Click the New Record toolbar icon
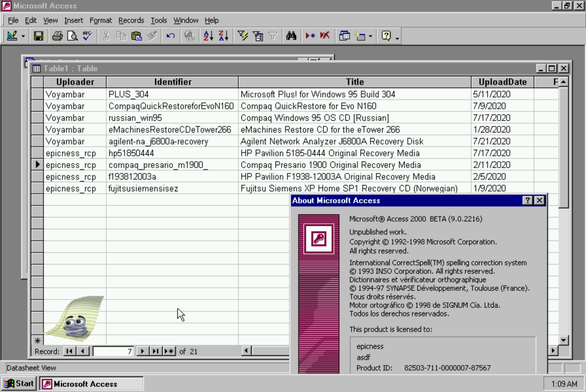Viewport: 586px width, 392px height. (x=310, y=36)
